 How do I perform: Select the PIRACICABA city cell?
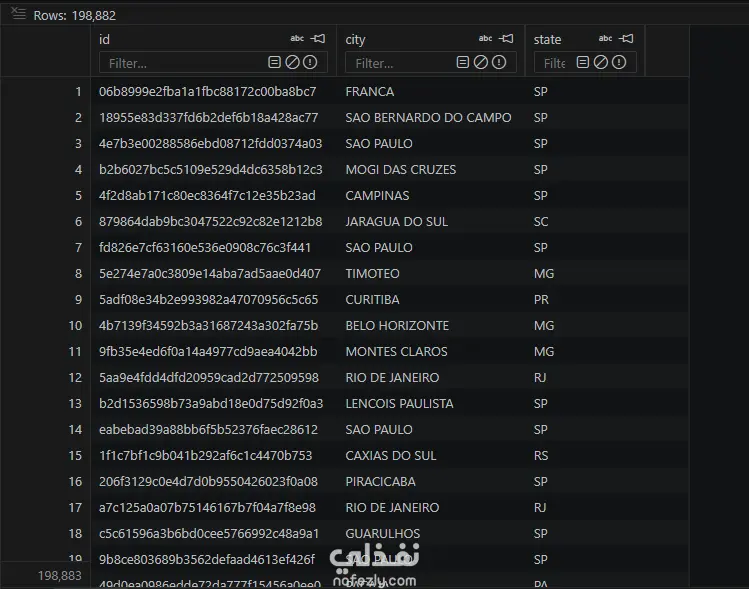click(381, 482)
